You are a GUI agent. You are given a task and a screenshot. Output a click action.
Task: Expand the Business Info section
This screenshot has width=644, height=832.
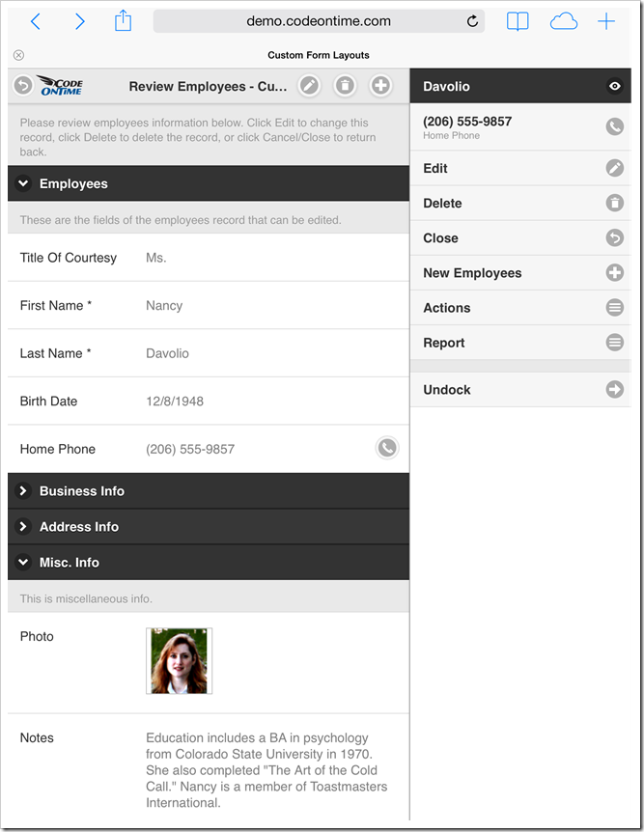[x=23, y=491]
